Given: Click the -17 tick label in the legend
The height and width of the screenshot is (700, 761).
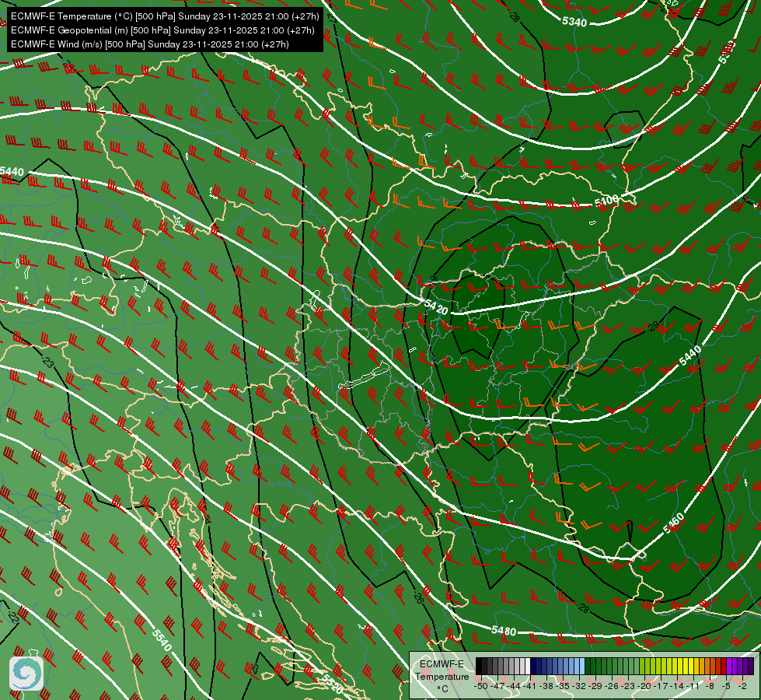Looking at the screenshot, I should click(x=661, y=687).
